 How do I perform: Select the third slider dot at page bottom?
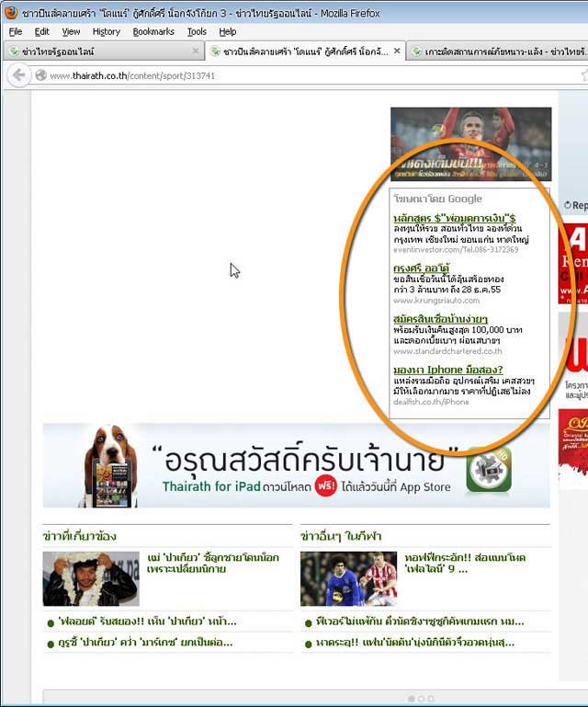[x=431, y=699]
